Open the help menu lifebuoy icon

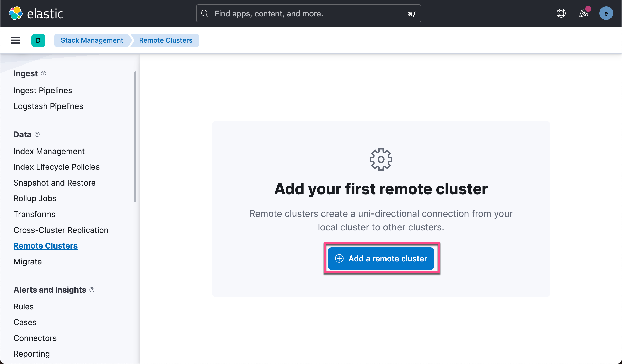(561, 13)
